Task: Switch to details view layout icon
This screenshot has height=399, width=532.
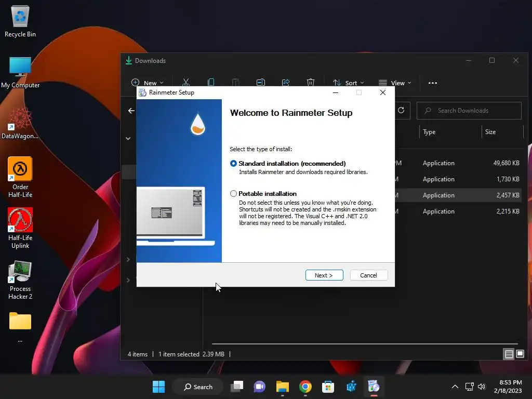Action: coord(509,354)
